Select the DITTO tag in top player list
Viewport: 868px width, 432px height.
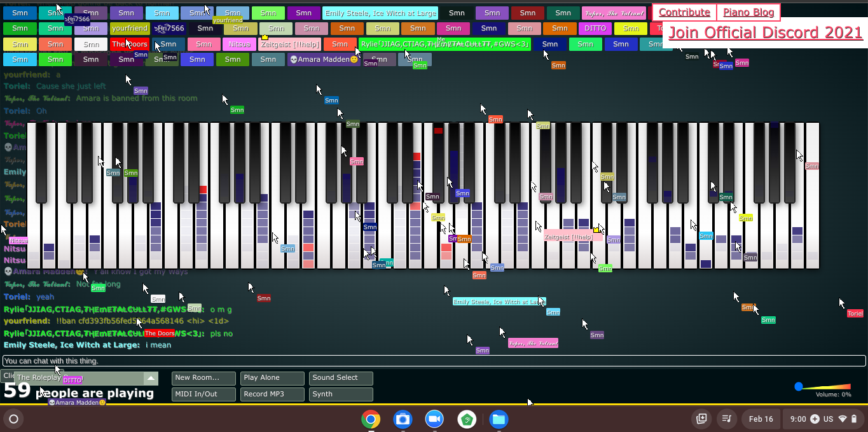click(x=595, y=29)
